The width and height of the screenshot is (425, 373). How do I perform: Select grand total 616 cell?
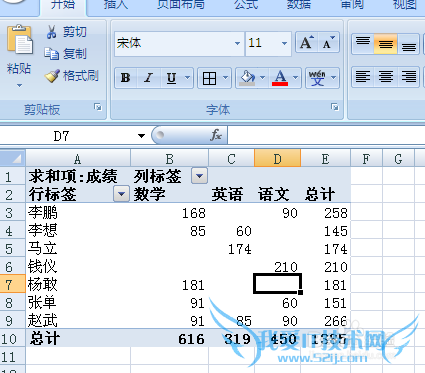pyautogui.click(x=169, y=338)
